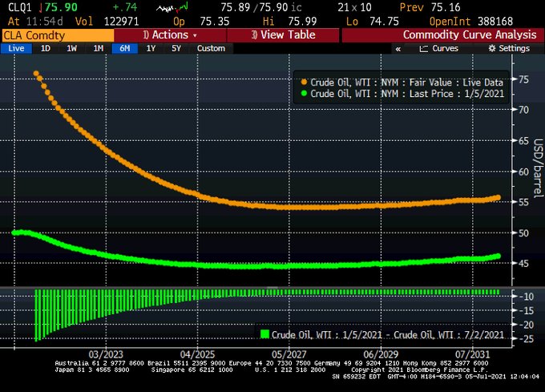The height and width of the screenshot is (392, 545).
Task: Click the 1M time range
Action: [98, 49]
